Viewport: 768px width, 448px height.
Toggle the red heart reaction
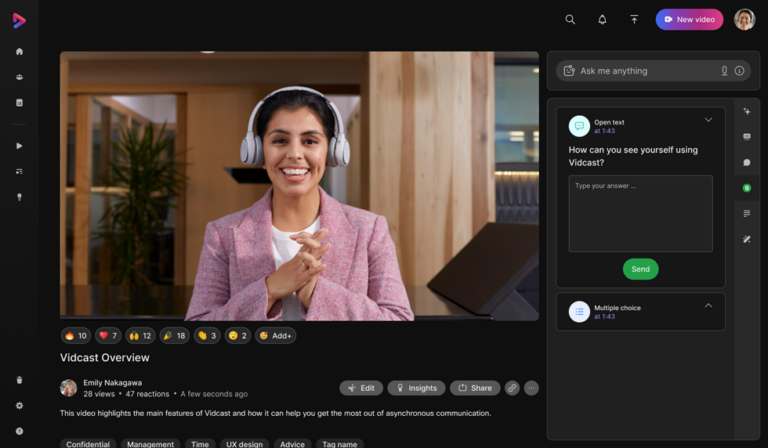click(x=108, y=336)
